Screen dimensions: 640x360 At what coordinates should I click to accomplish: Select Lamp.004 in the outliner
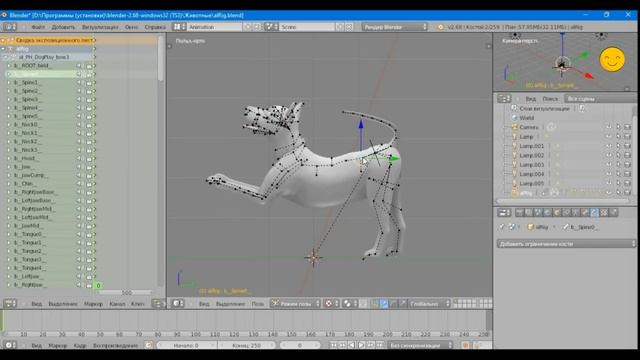[x=531, y=174]
